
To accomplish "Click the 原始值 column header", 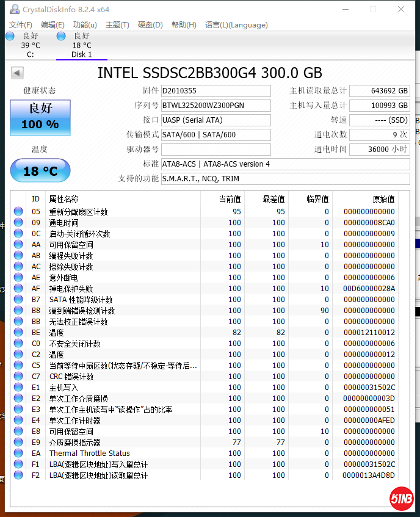I will click(383, 199).
